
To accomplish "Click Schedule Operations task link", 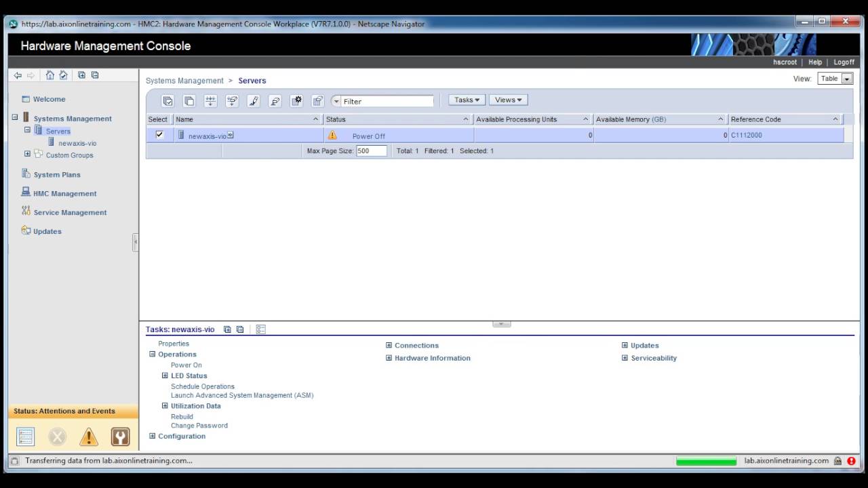I will 203,386.
